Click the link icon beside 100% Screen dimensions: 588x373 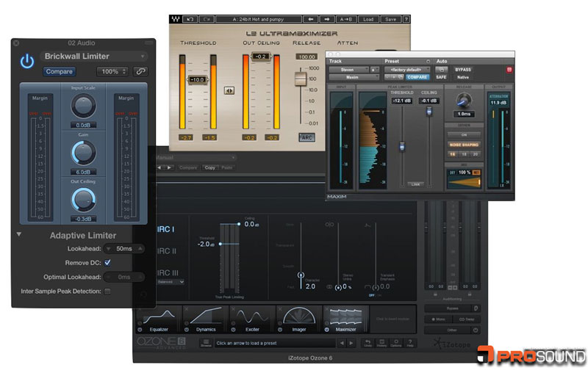click(x=140, y=71)
